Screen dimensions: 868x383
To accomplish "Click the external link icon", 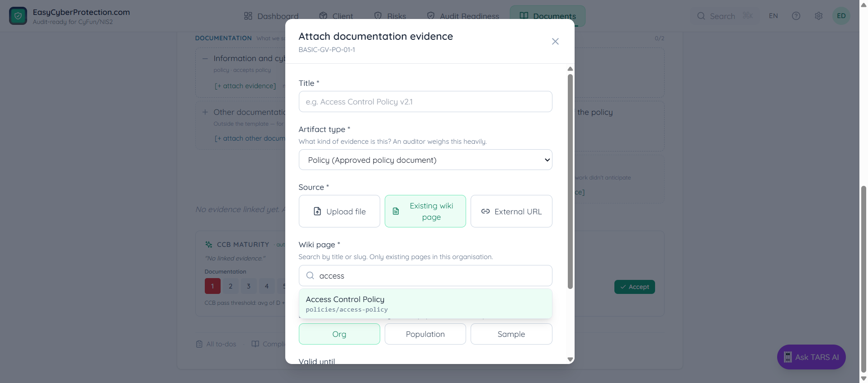I will click(486, 211).
